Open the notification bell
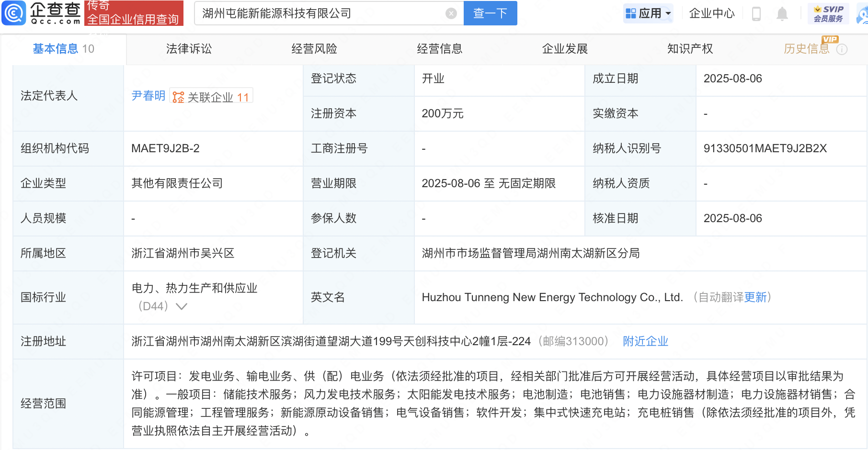This screenshot has height=450, width=868. (782, 14)
